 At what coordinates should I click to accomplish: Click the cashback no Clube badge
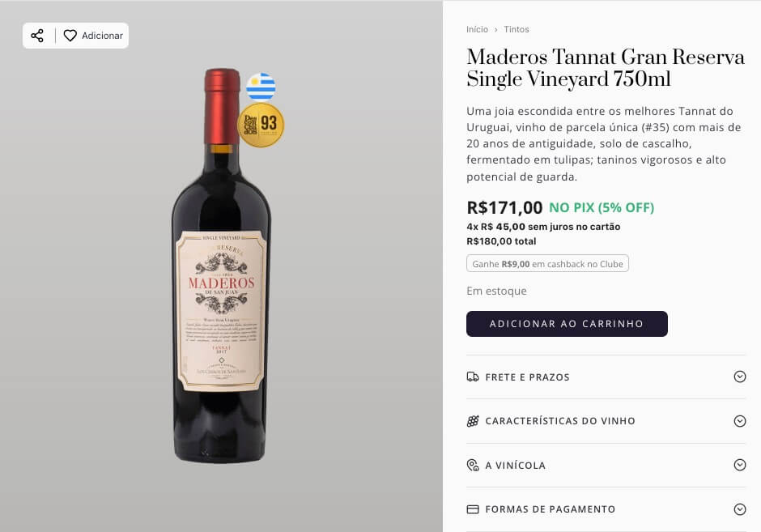pyautogui.click(x=547, y=264)
